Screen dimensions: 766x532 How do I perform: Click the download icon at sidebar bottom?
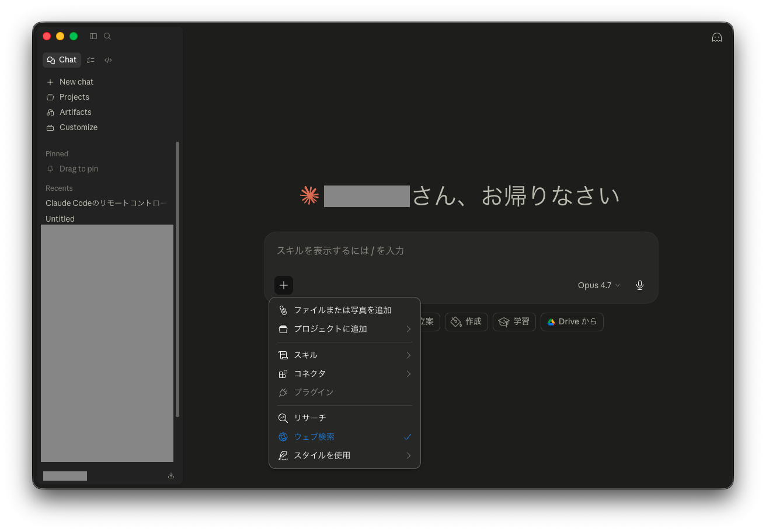click(171, 475)
